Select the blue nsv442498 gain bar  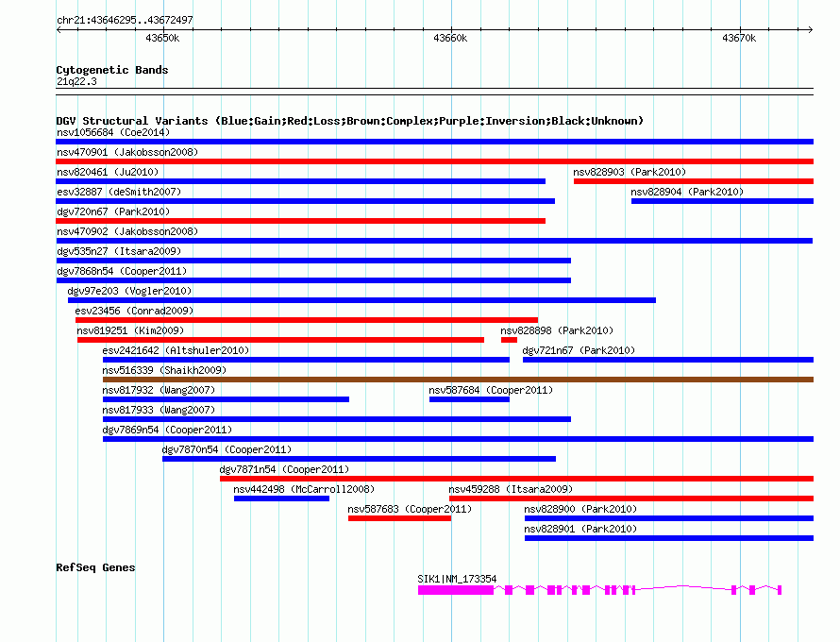pos(281,498)
